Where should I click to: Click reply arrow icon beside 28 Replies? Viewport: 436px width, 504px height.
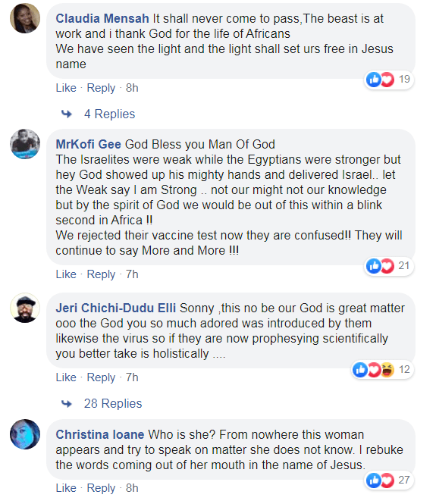67,403
